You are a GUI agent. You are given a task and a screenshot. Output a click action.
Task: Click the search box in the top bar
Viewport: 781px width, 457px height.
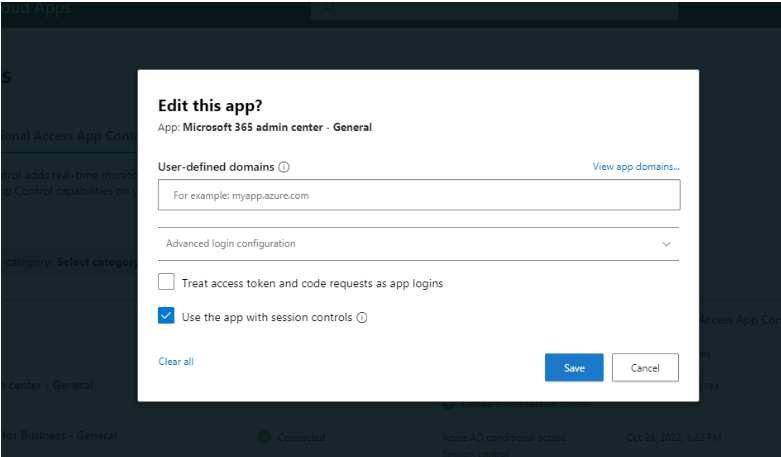pos(494,9)
